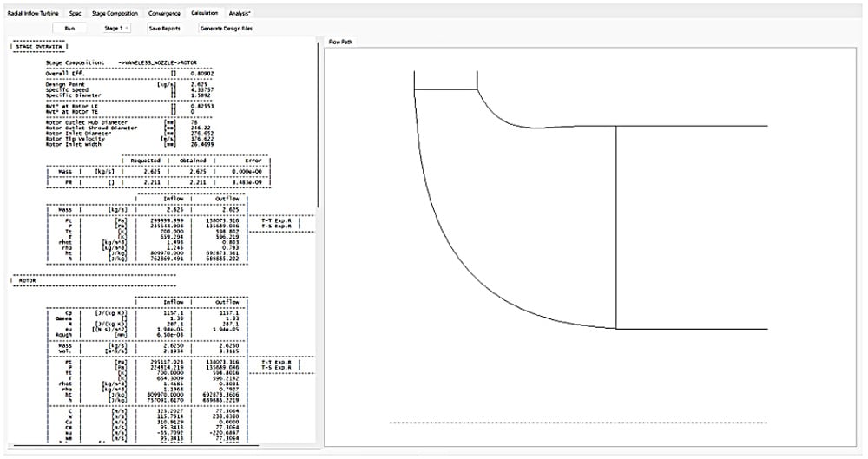Click the nozzle inlet rectangle in drawing

445,80
